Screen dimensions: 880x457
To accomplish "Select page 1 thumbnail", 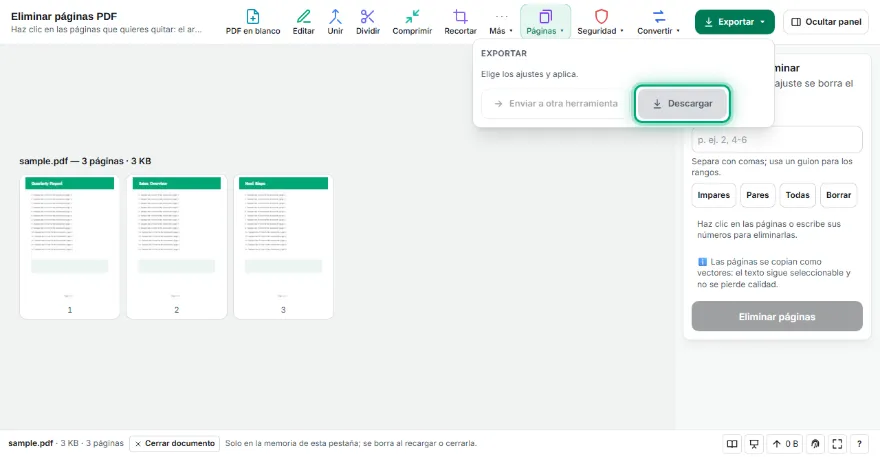I will point(70,247).
